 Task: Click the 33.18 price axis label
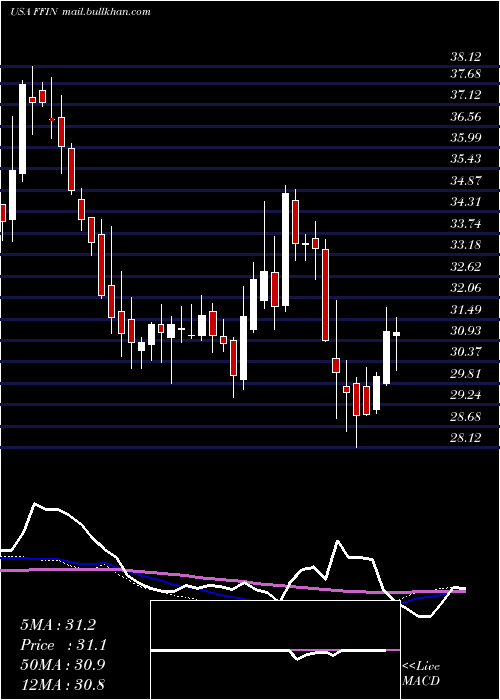coord(466,245)
